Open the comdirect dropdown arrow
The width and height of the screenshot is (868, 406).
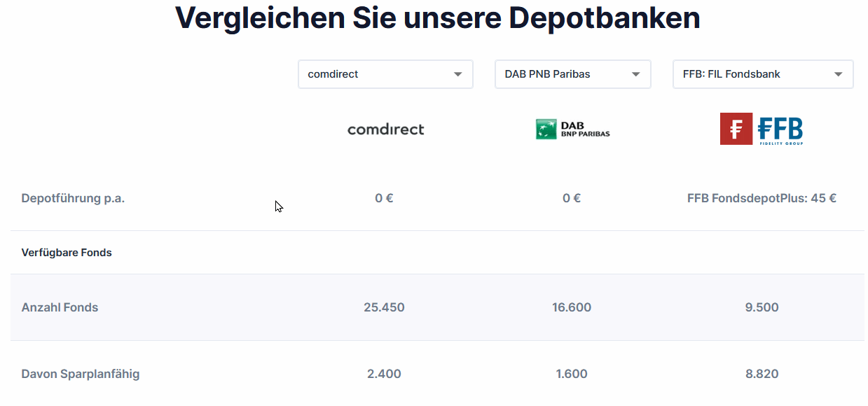[457, 74]
